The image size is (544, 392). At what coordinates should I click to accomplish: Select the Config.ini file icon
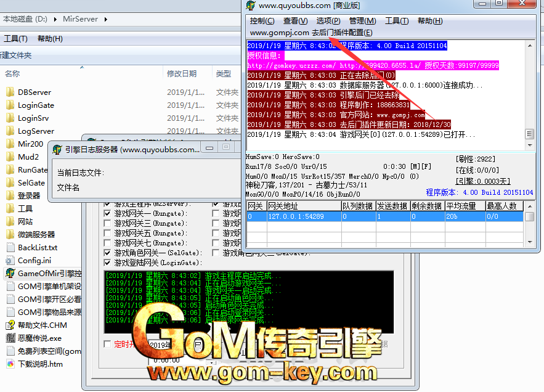10,260
